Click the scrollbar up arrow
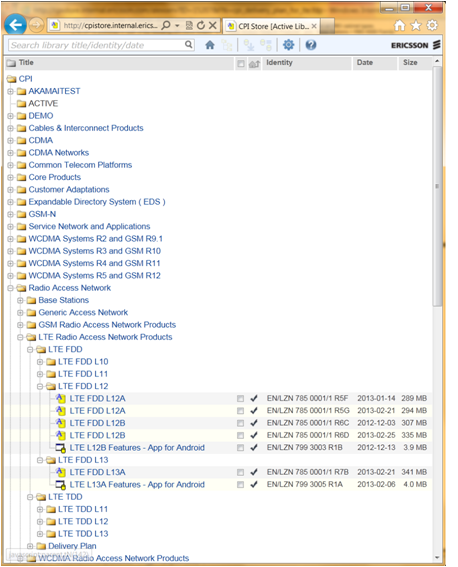The width and height of the screenshot is (458, 567). (437, 61)
